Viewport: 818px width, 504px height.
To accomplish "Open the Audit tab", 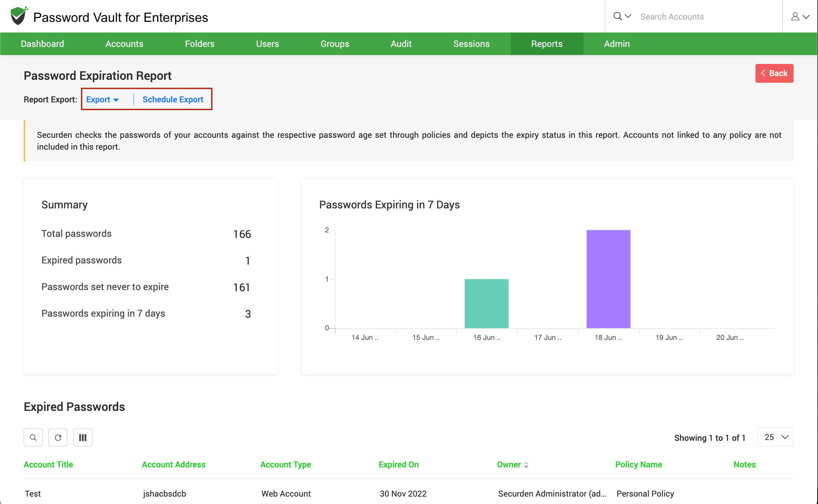I will click(x=401, y=44).
